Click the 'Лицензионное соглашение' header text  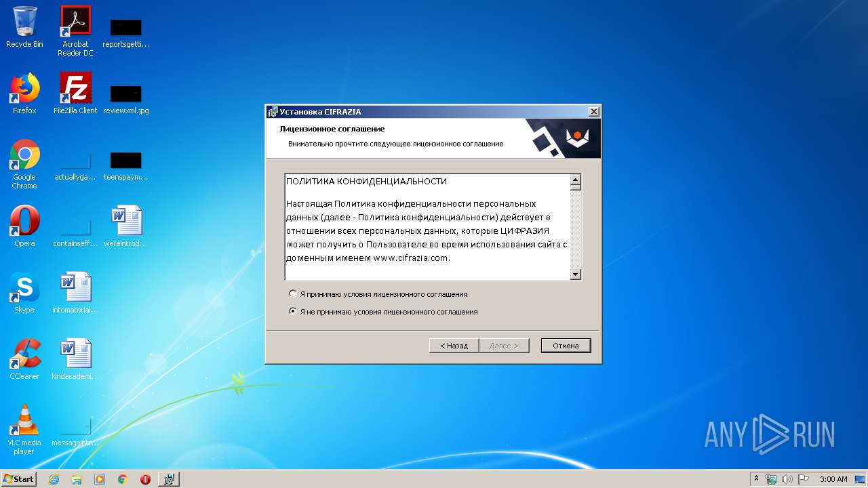pyautogui.click(x=332, y=129)
